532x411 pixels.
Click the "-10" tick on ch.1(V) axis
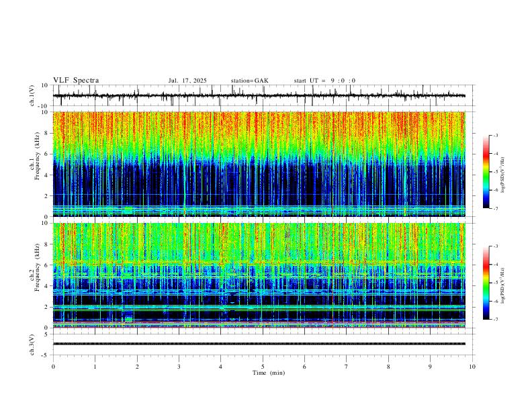[44, 106]
